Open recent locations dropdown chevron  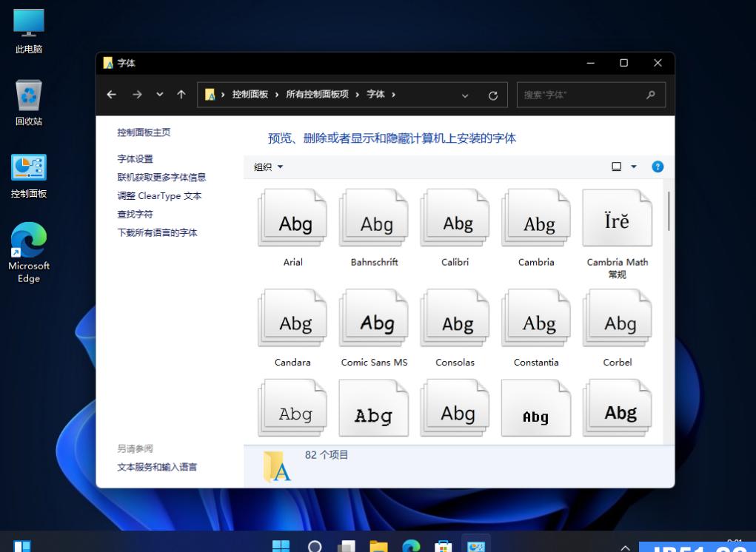point(160,95)
